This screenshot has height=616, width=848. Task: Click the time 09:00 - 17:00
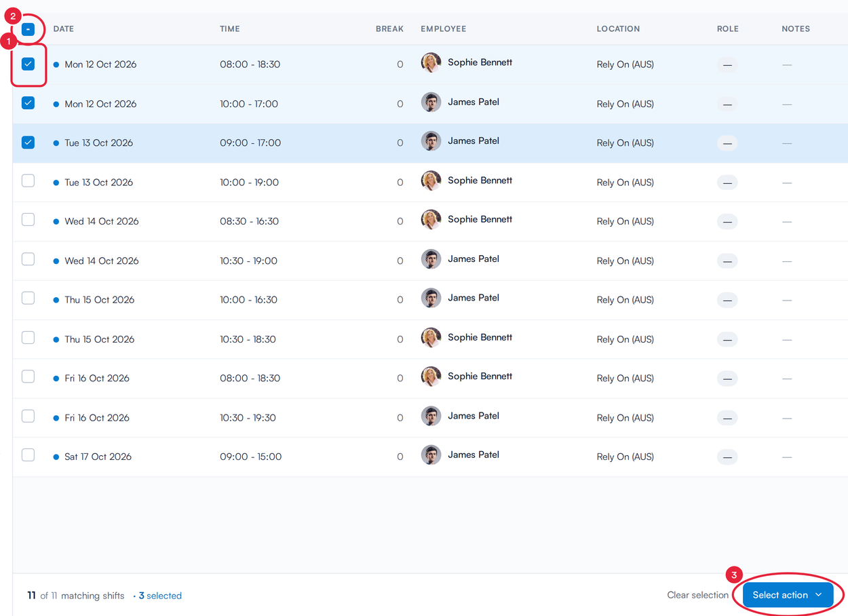tap(250, 142)
